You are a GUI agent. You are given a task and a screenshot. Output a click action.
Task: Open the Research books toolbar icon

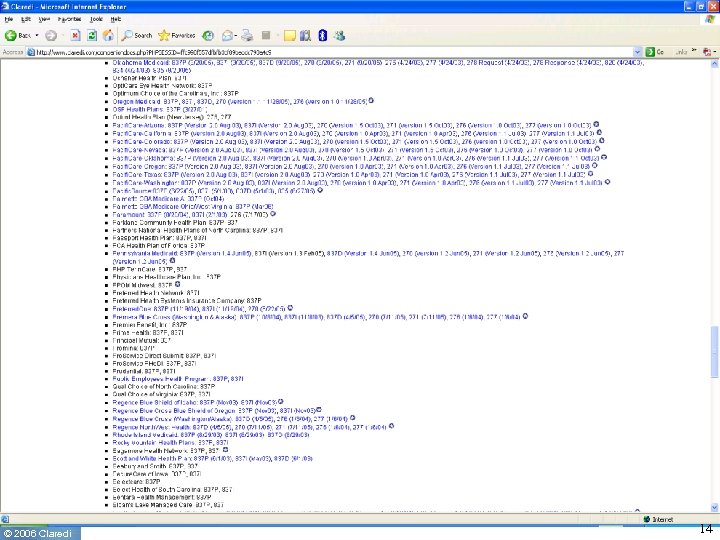click(305, 36)
